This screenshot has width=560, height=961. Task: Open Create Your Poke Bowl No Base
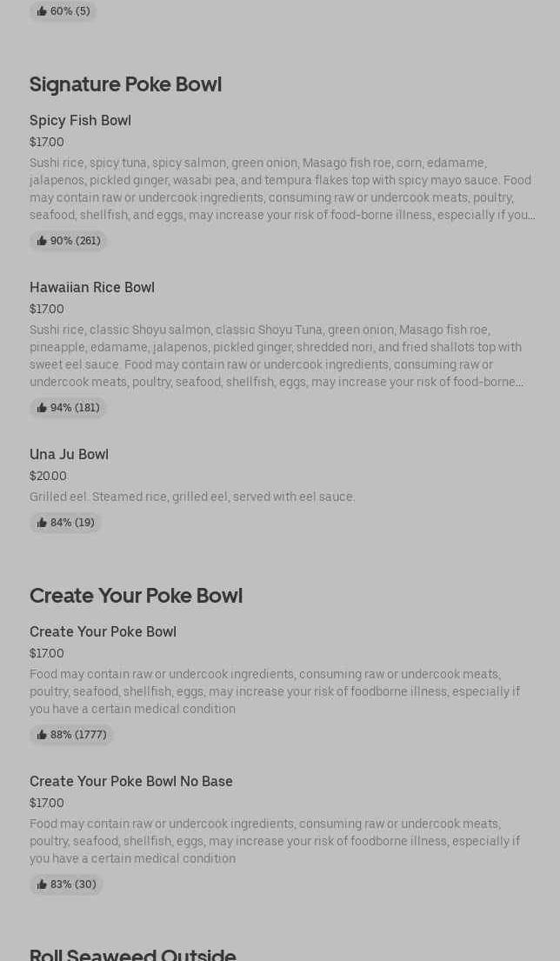[130, 781]
